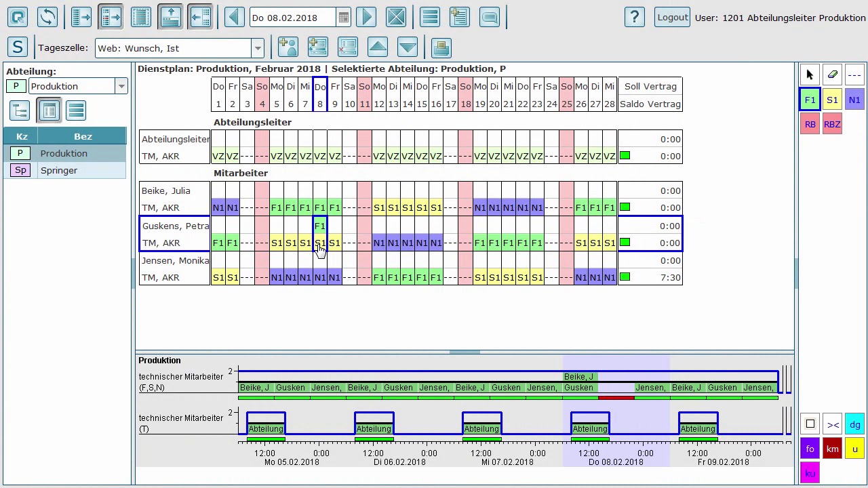
Task: Click the dashed-frame list view icon
Action: [141, 17]
